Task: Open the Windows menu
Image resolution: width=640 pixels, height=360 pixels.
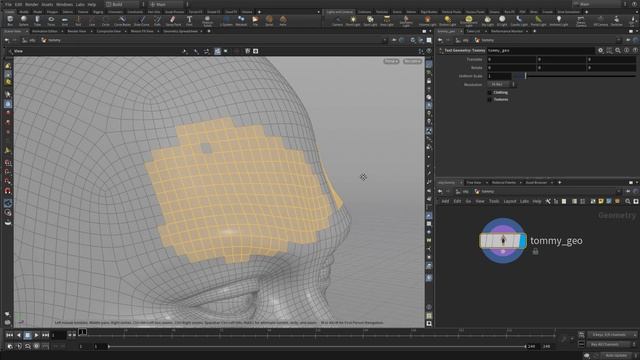Action: [64, 4]
